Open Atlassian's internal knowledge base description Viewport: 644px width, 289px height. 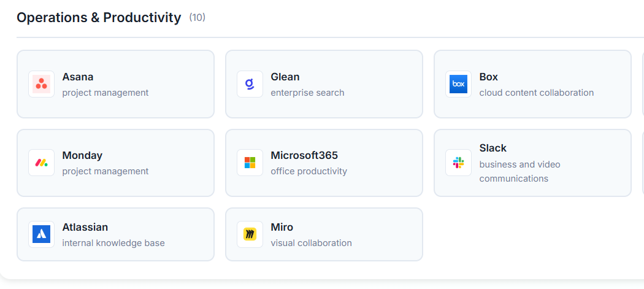tap(113, 243)
